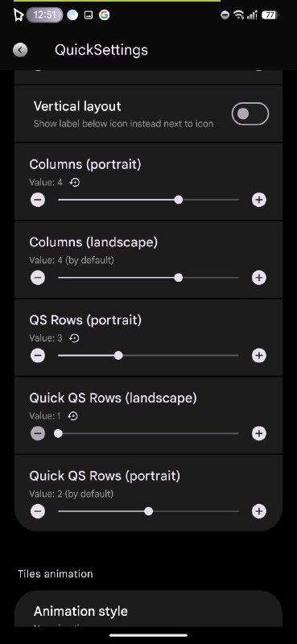Click the Columns (landscape) slider handle
The height and width of the screenshot is (644, 297).
[179, 278]
